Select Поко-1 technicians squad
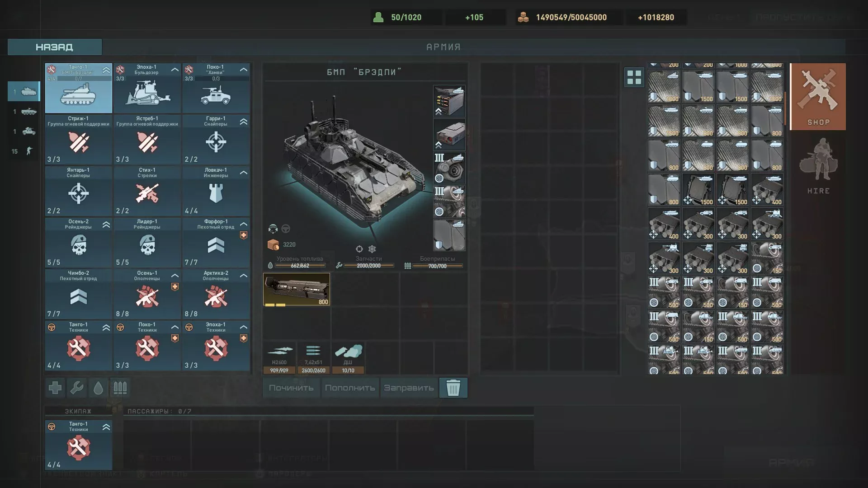868x488 pixels. point(147,346)
